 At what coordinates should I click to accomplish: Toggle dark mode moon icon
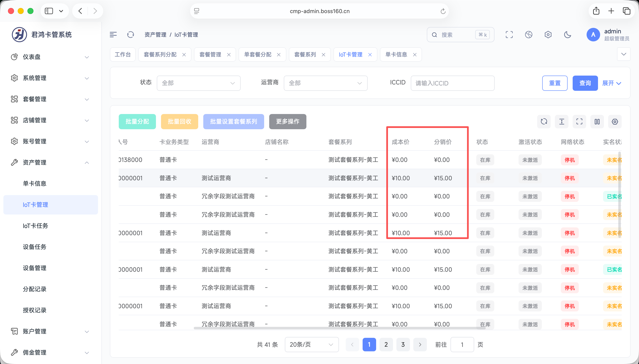point(567,35)
